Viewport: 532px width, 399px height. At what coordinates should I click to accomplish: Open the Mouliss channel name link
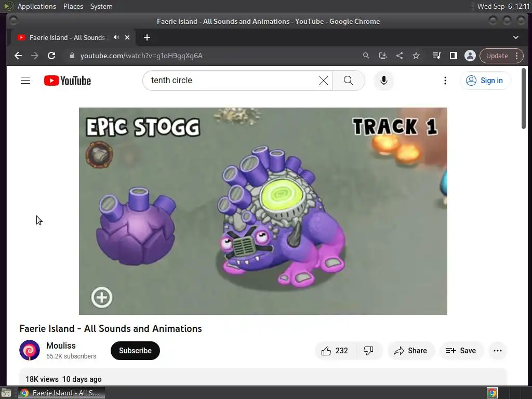point(61,345)
